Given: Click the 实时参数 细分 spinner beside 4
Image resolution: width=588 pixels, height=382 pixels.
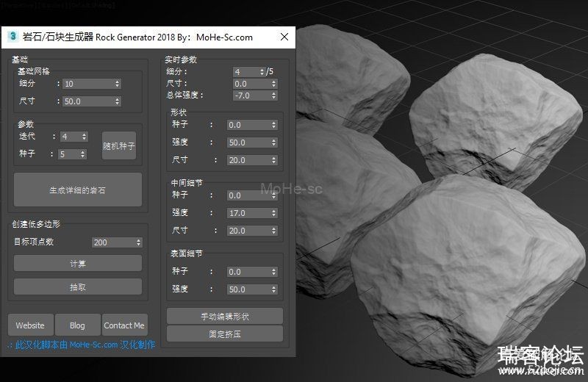Looking at the screenshot, I should coord(262,72).
